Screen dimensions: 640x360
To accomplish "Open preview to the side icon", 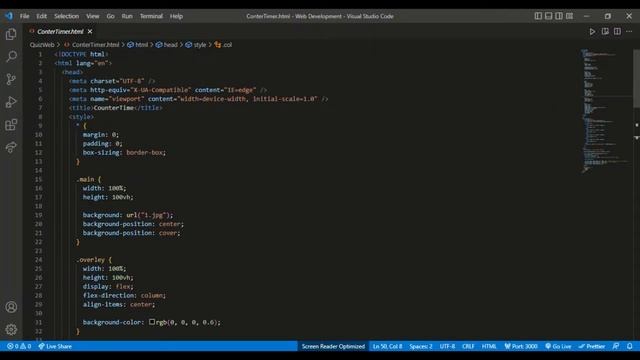I will pyautogui.click(x=605, y=31).
